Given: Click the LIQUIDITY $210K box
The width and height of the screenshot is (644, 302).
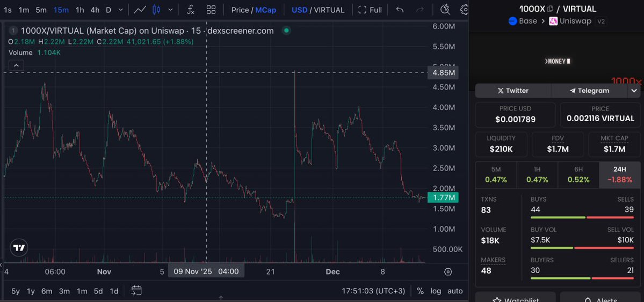Looking at the screenshot, I should [501, 144].
